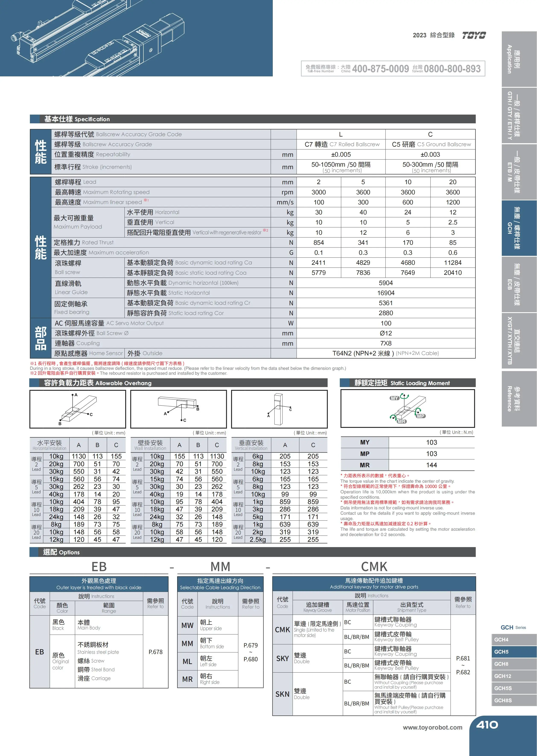Screen dimensions: 537x756
Task: Click the 5361 fixed bearing rating
Action: (x=386, y=303)
